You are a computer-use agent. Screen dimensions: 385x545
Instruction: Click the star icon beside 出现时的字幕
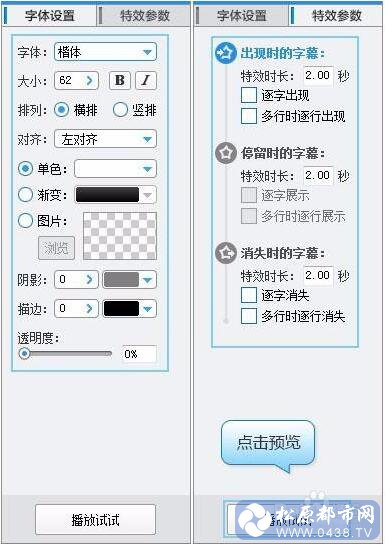(x=226, y=53)
